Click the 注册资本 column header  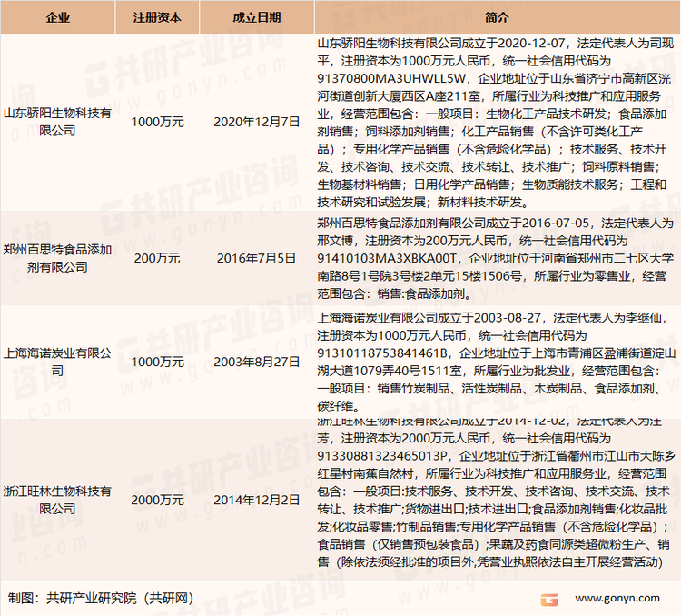tap(157, 17)
